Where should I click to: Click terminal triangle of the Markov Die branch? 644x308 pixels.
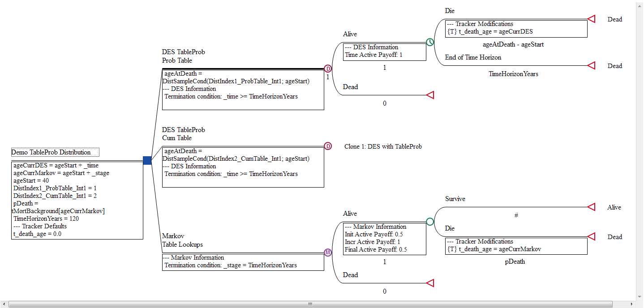tap(591, 236)
